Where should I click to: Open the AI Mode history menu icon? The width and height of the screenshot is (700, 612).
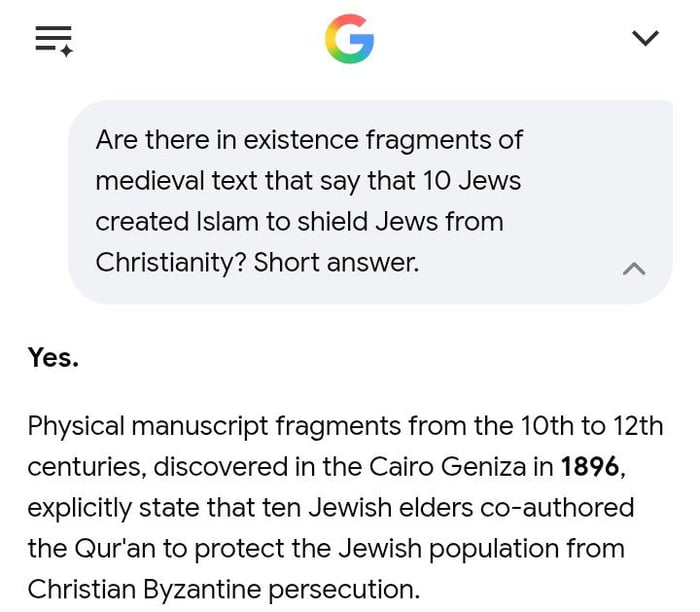click(54, 41)
